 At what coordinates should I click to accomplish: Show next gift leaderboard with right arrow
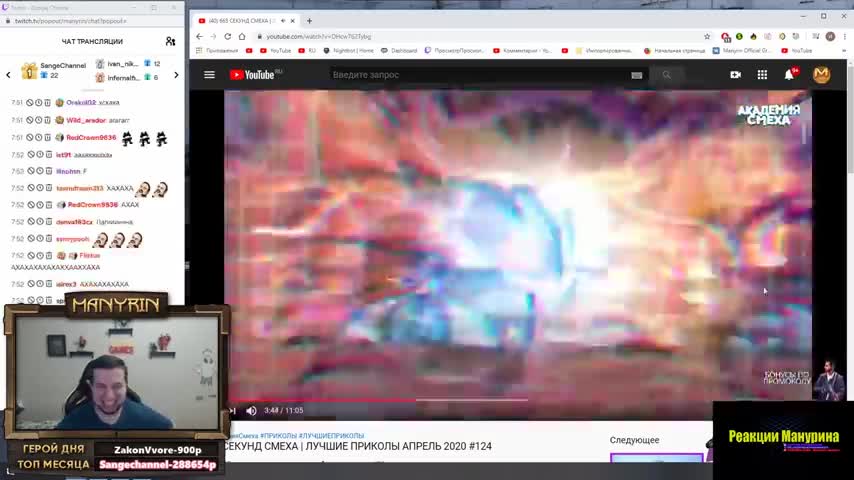pos(176,75)
